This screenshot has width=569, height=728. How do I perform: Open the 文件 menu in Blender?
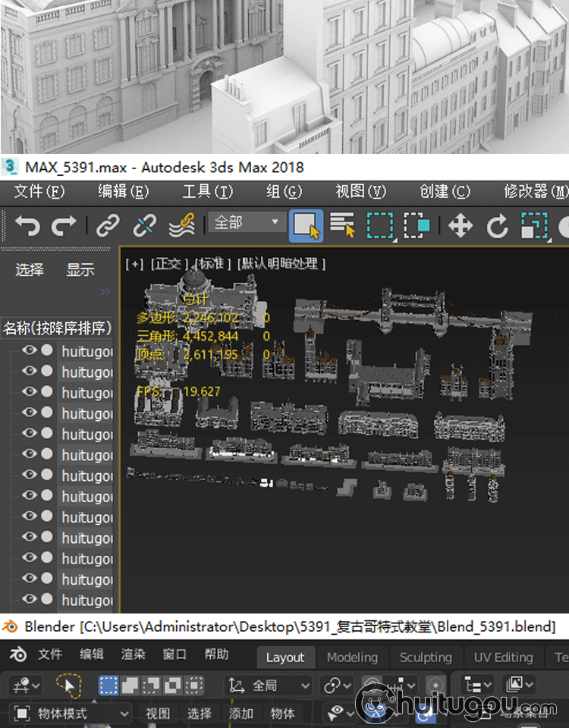(x=50, y=654)
